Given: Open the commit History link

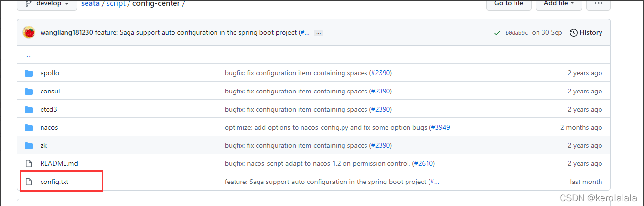Looking at the screenshot, I should pyautogui.click(x=586, y=33).
